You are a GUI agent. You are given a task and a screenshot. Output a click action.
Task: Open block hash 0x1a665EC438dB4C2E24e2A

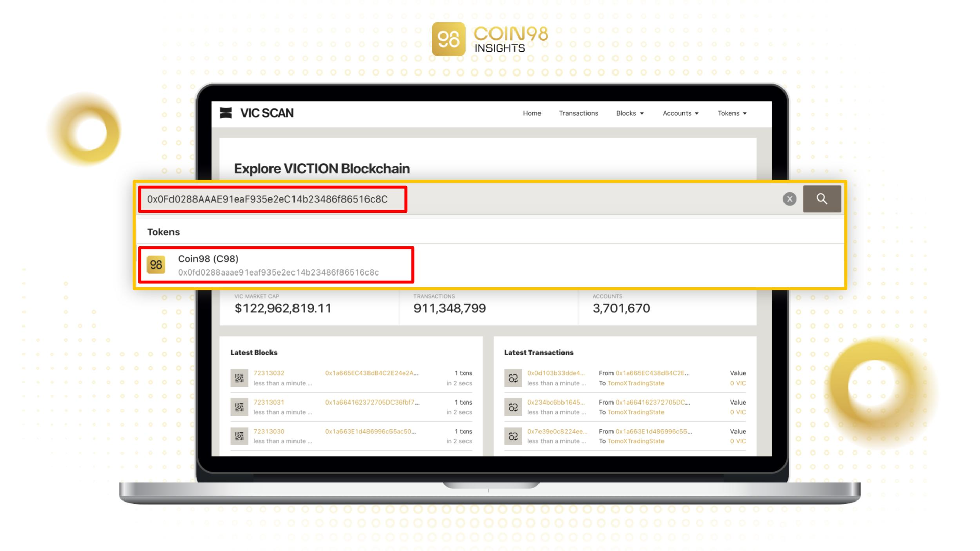tap(372, 373)
